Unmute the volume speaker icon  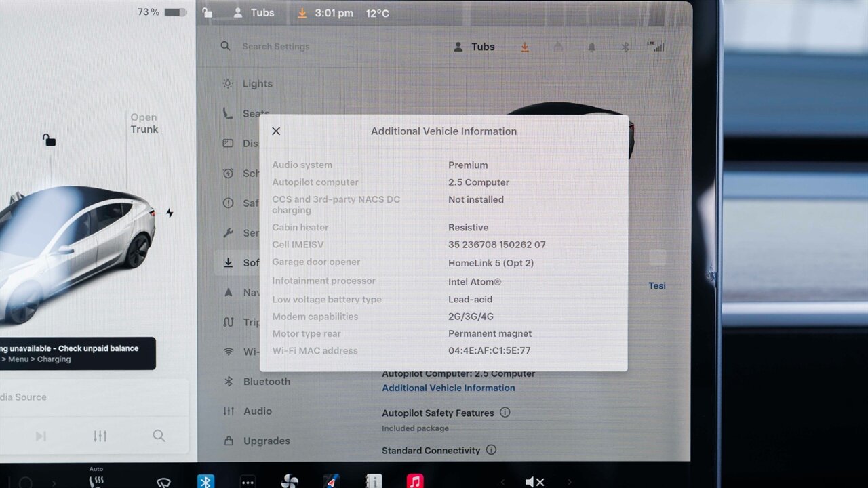[x=534, y=482]
